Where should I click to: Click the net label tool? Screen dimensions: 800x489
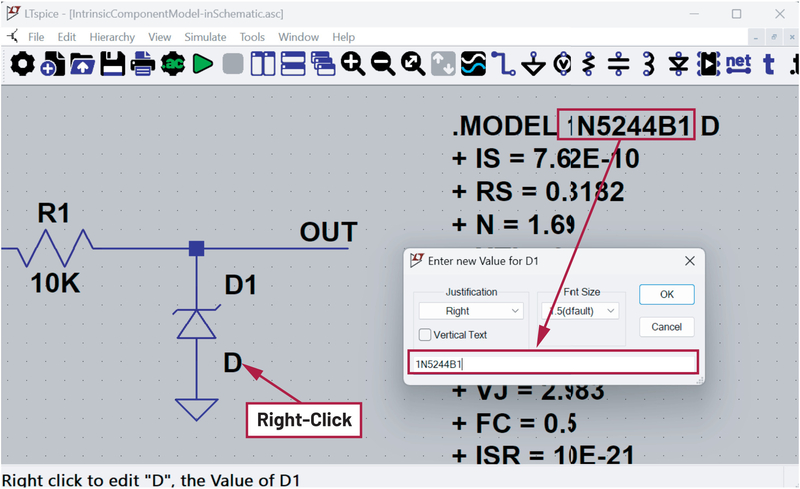pyautogui.click(x=738, y=64)
